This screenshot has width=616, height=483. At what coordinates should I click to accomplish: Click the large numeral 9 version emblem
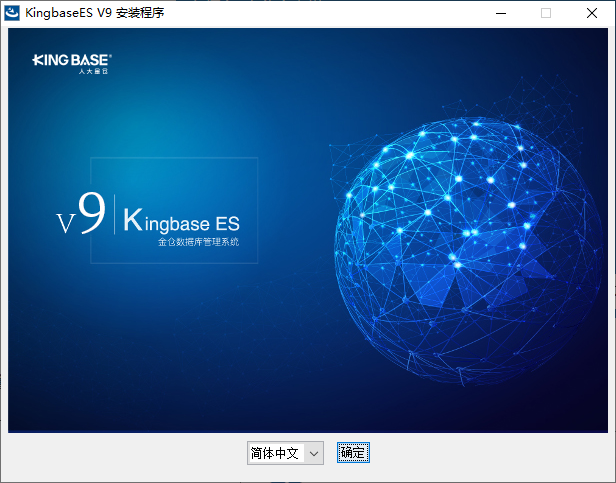[x=92, y=215]
